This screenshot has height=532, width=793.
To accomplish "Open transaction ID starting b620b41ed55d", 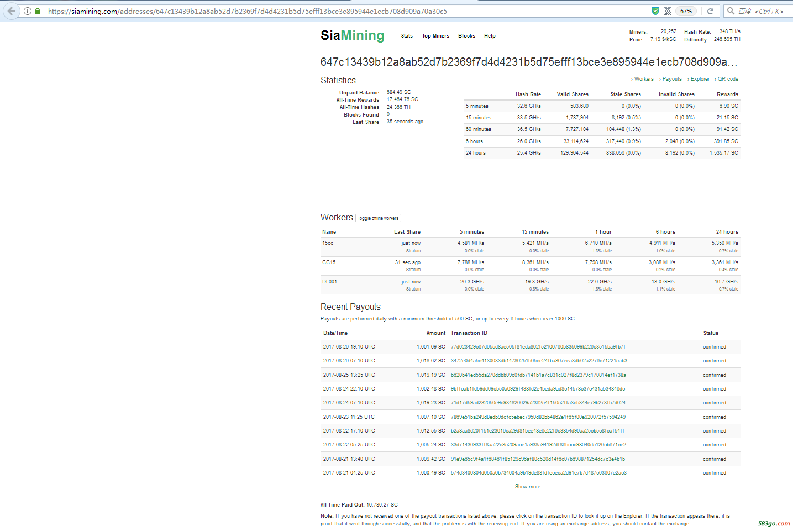I will point(538,375).
